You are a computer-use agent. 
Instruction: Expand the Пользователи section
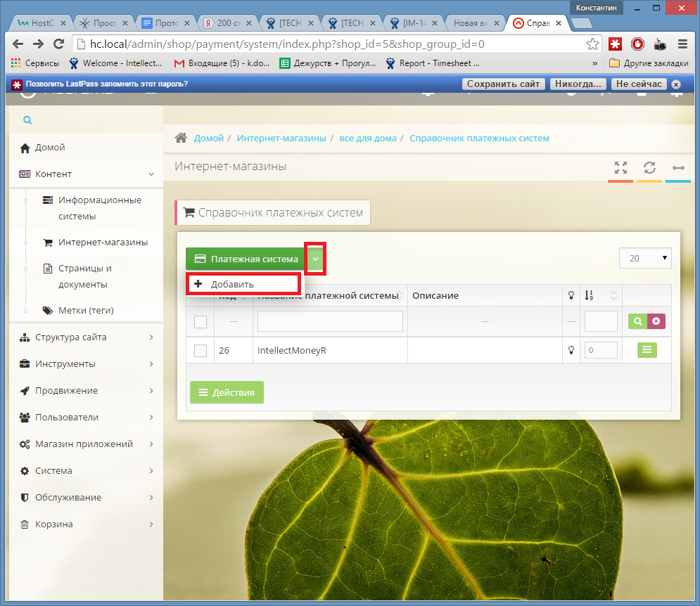click(86, 417)
